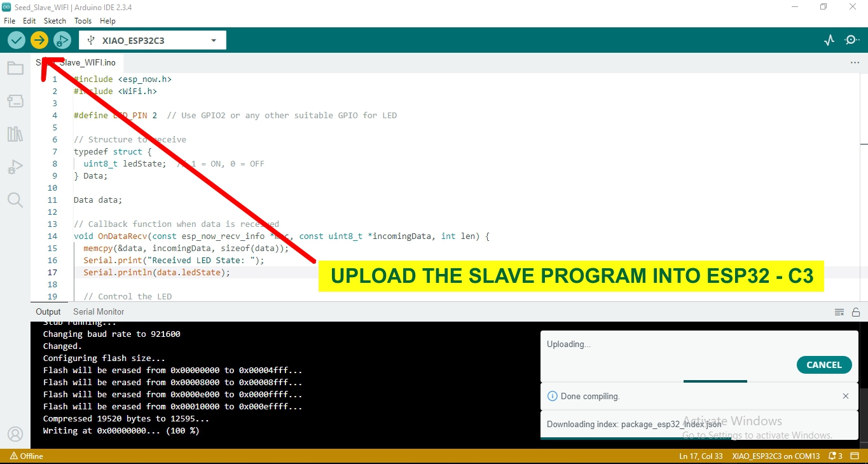This screenshot has width=868, height=464.
Task: Click the Ln 17, Col 33 cursor position
Action: click(x=701, y=456)
